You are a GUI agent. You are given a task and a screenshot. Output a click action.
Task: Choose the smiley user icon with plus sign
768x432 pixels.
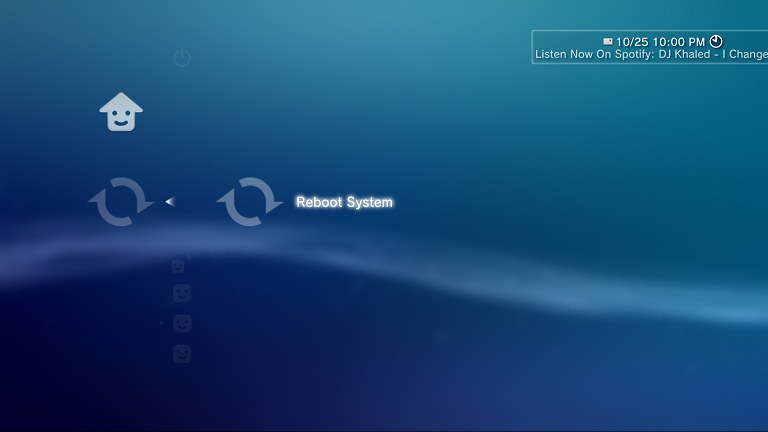point(179,265)
